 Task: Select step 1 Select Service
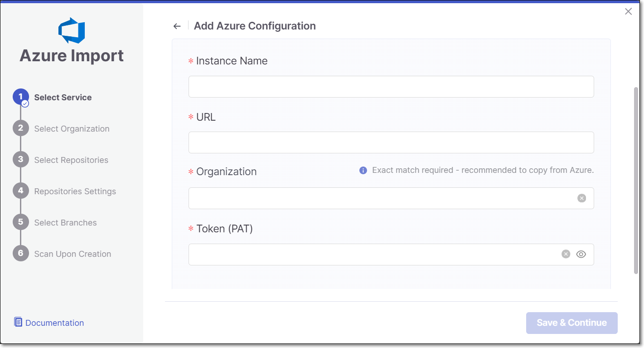click(53, 98)
